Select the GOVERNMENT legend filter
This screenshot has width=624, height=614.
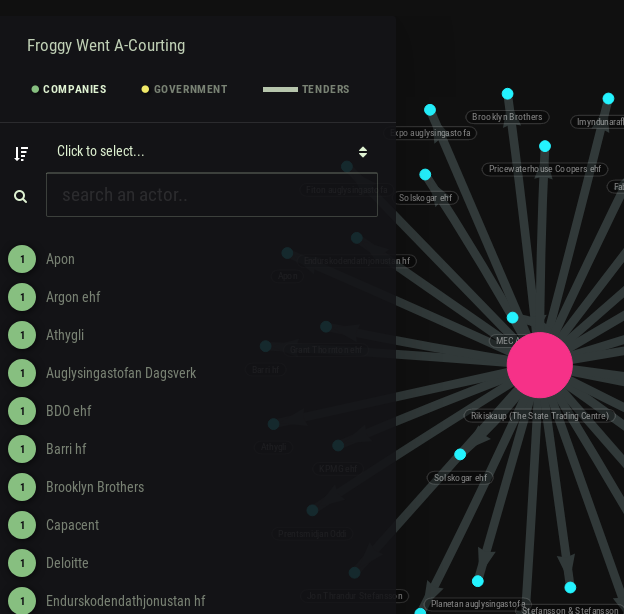coord(185,89)
